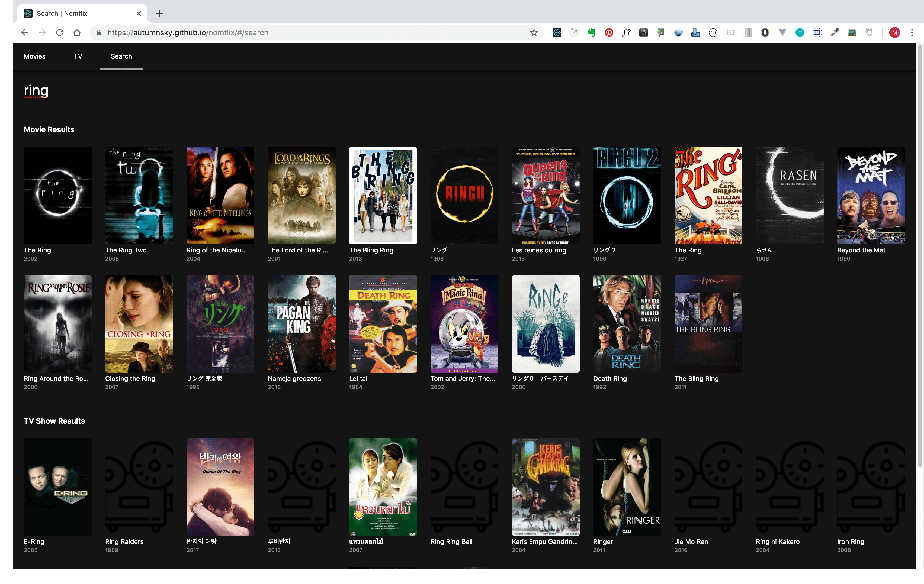
Task: Bookmark this page with the star icon
Action: (x=534, y=33)
